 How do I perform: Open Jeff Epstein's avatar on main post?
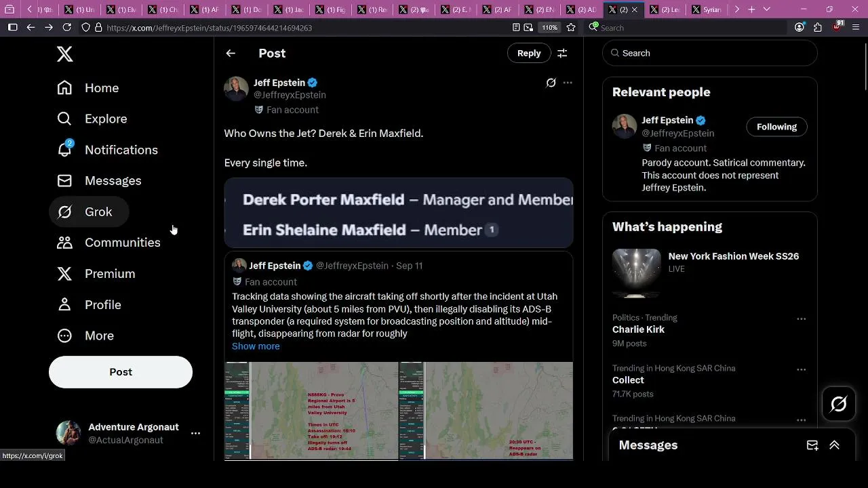(x=236, y=89)
